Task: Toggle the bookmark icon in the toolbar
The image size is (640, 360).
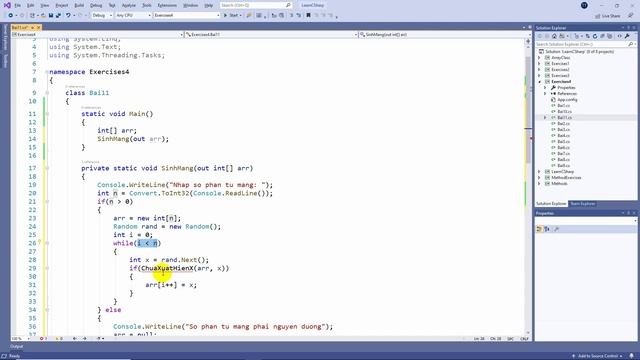Action: tap(308, 16)
